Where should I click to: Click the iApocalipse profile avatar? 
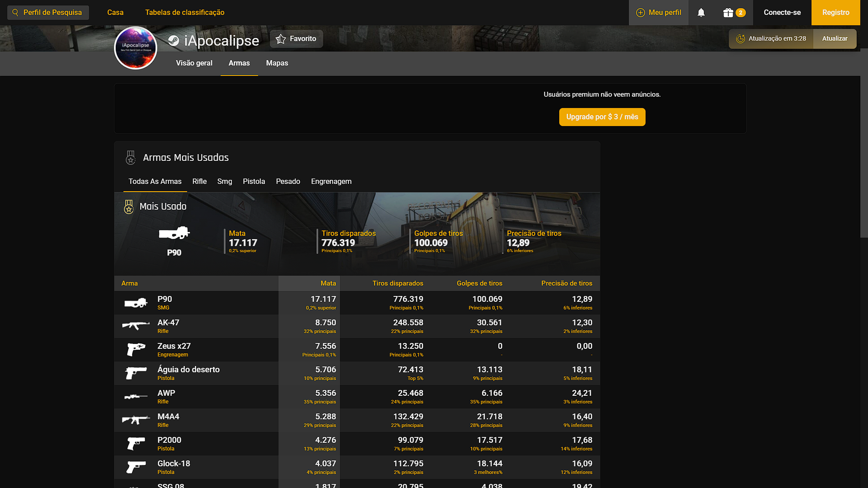(136, 48)
